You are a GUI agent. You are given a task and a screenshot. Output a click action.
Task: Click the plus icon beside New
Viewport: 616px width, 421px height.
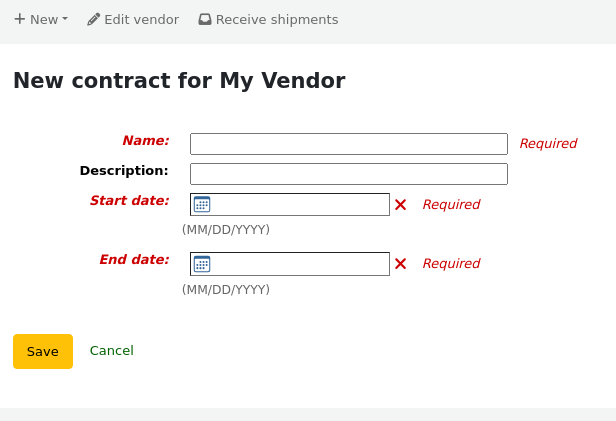19,19
